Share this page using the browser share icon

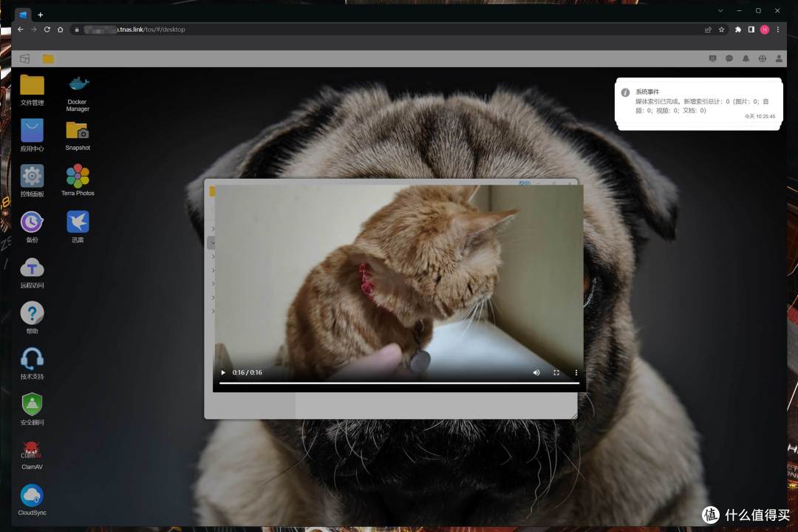707,30
